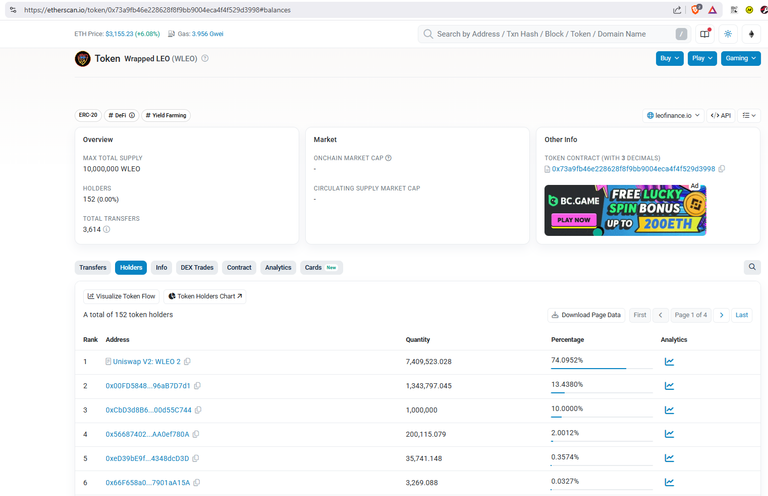768x496 pixels.
Task: Copy address 0x00FD5848...96aB7D7d1
Action: tap(197, 386)
